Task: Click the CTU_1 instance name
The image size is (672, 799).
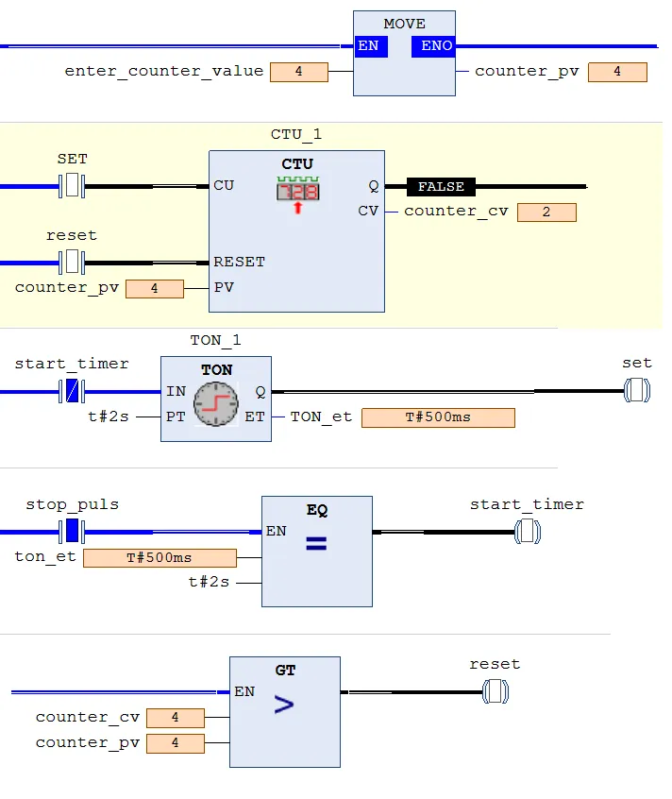Action: [295, 134]
